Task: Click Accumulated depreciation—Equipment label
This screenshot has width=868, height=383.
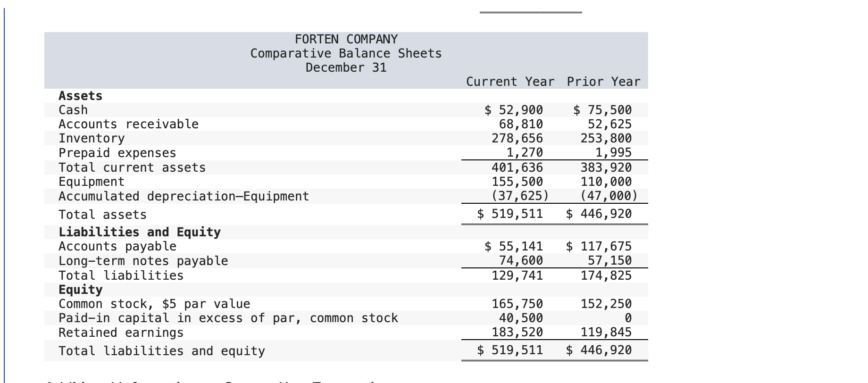Action: click(x=184, y=196)
